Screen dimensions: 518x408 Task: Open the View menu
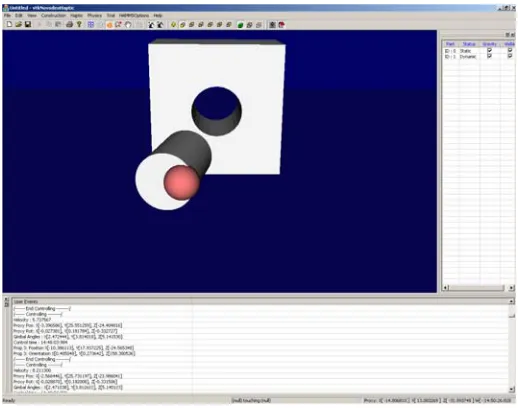pos(32,15)
